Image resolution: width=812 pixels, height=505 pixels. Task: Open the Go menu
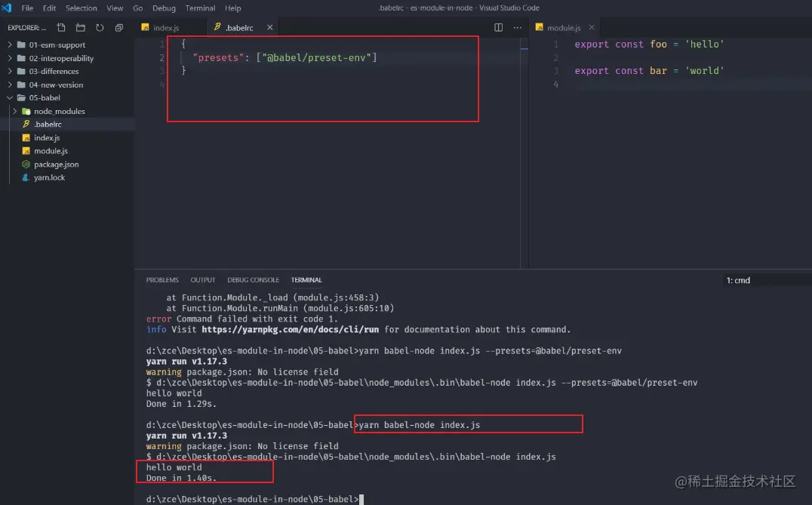[138, 8]
